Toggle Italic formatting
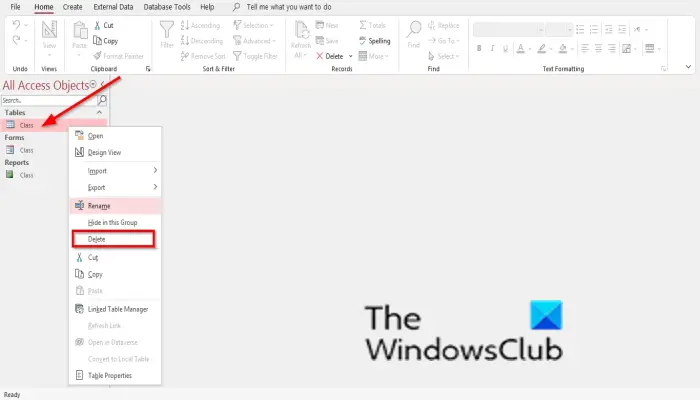700x400 pixels. [492, 48]
